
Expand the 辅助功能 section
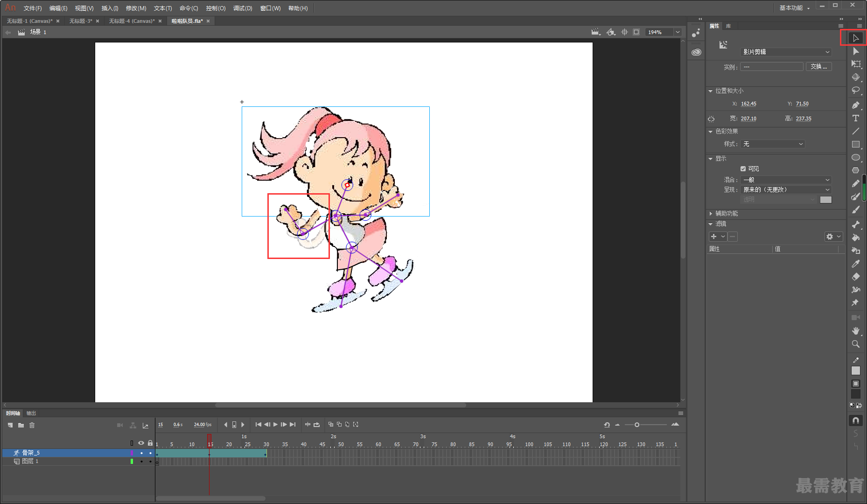click(x=711, y=214)
